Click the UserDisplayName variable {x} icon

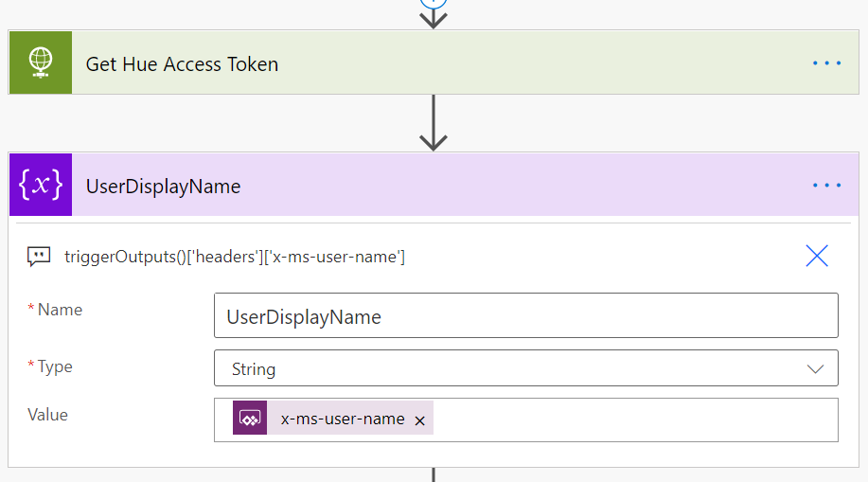pos(41,185)
